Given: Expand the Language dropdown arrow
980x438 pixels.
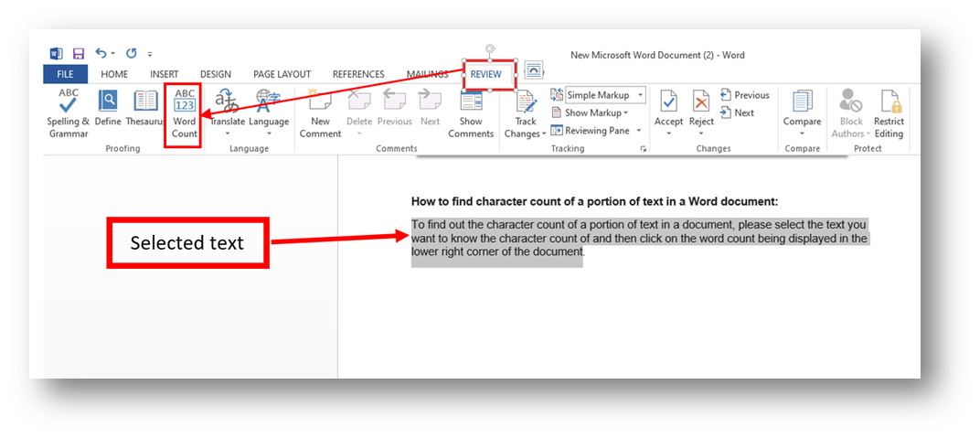Looking at the screenshot, I should pos(269,134).
